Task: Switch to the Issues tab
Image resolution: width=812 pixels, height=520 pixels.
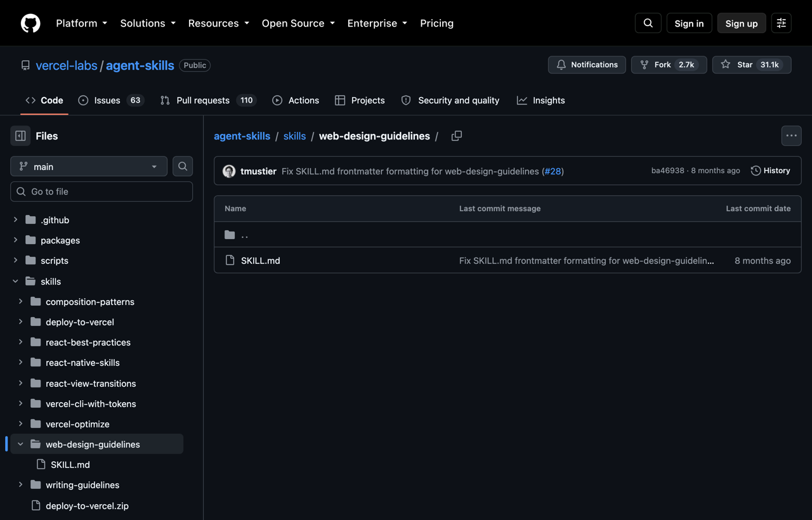Action: click(111, 100)
